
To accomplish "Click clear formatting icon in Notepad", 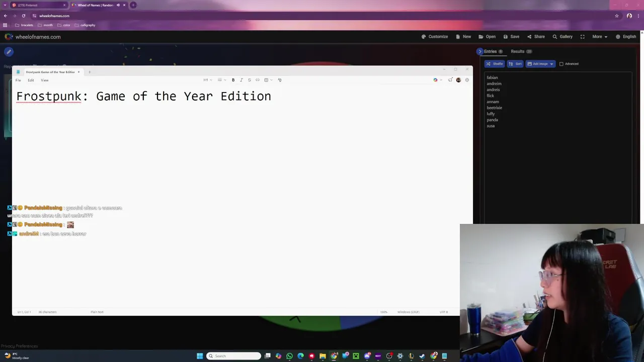I will click(x=280, y=80).
